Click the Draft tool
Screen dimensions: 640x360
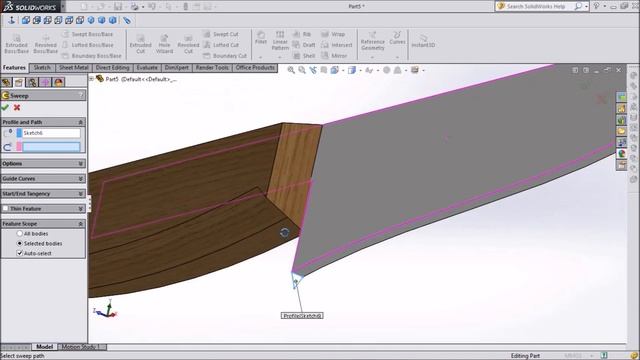(304, 45)
